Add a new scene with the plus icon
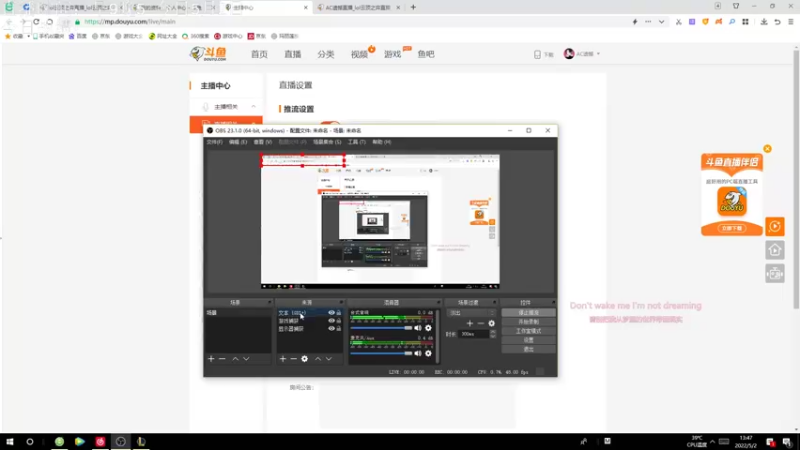 point(211,359)
